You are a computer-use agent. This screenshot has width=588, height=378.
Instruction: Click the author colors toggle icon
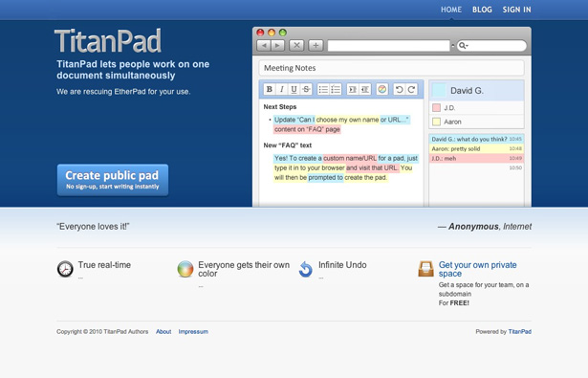(x=381, y=89)
